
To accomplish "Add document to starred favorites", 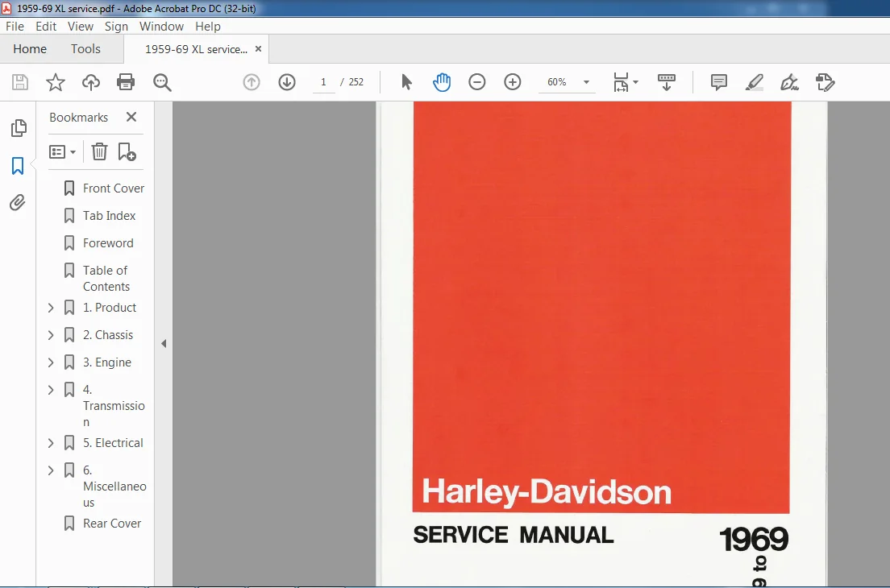I will [x=55, y=82].
